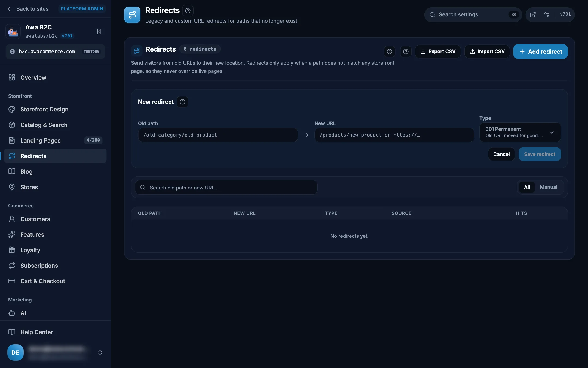Click the 0 redirects count badge
This screenshot has width=588, height=368.
200,49
